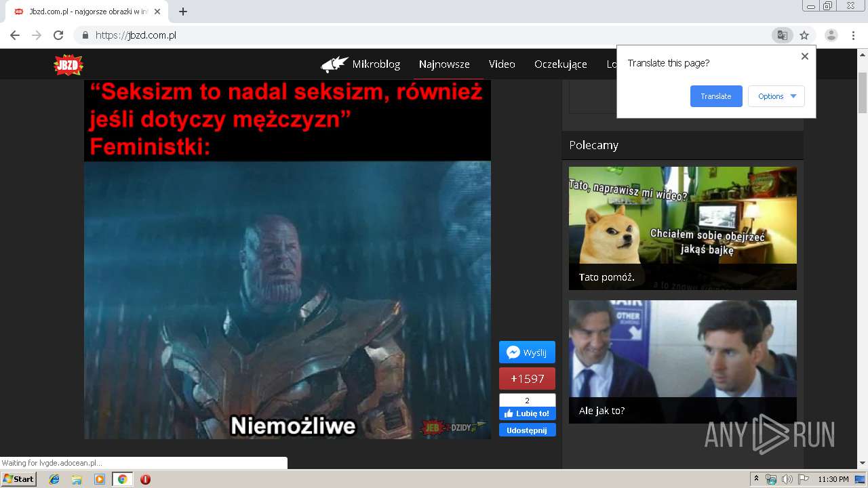Upvote the meme with +1597 button
This screenshot has width=868, height=488.
(527, 379)
